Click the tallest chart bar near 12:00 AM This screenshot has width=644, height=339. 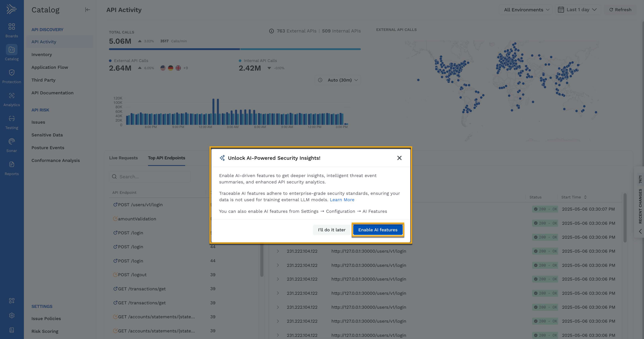click(213, 112)
